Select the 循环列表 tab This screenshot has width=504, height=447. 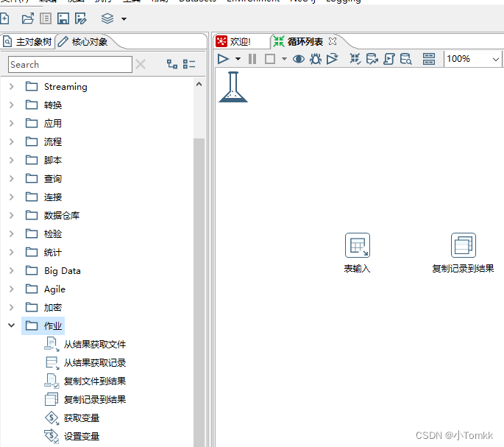tap(298, 41)
